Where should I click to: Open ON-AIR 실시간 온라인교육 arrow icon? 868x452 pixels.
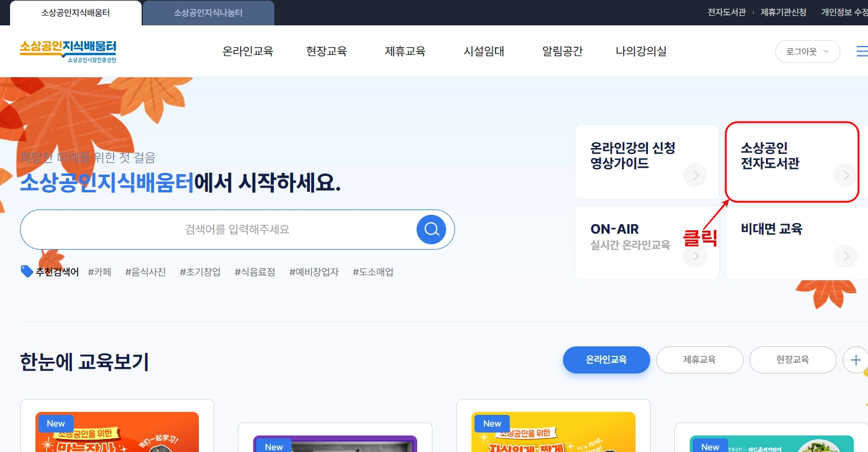[695, 256]
